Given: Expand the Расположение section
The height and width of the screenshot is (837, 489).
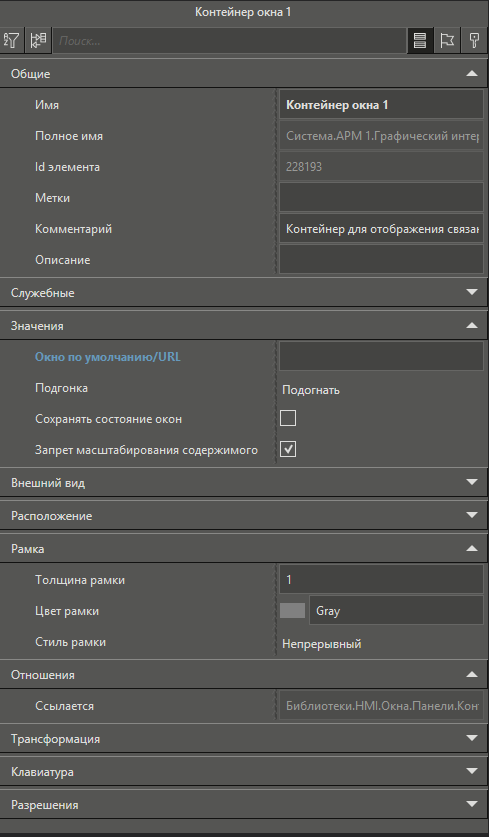Looking at the screenshot, I should tap(472, 515).
